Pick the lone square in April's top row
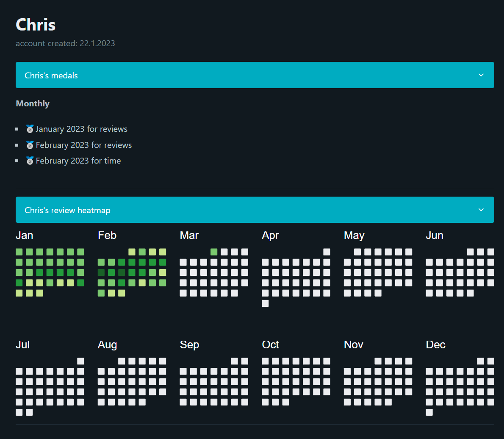 327,252
